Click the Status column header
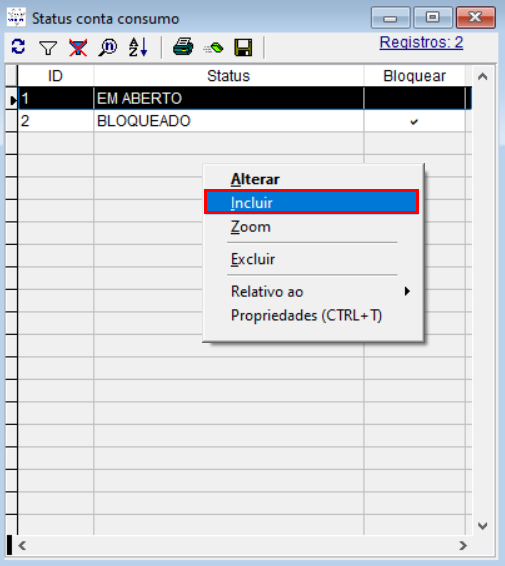The width and height of the screenshot is (505, 566). 228,76
